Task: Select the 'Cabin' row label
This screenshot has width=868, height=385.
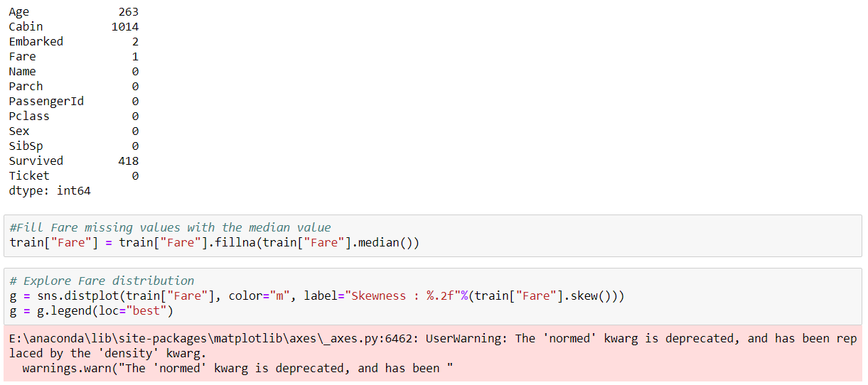Action: (x=26, y=27)
